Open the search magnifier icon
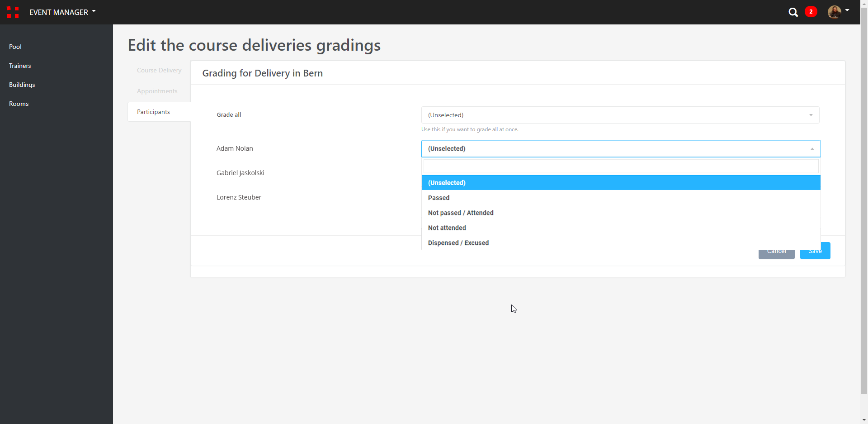 [x=793, y=12]
